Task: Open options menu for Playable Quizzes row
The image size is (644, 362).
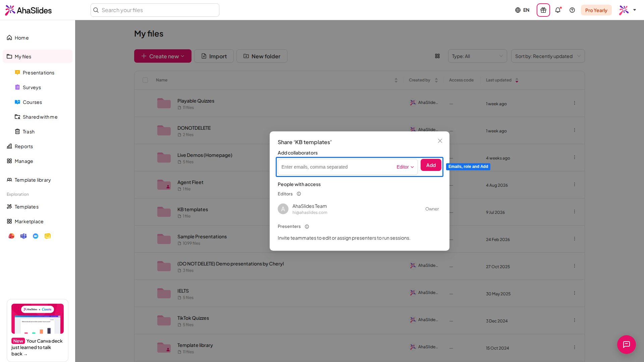Action: pyautogui.click(x=575, y=103)
